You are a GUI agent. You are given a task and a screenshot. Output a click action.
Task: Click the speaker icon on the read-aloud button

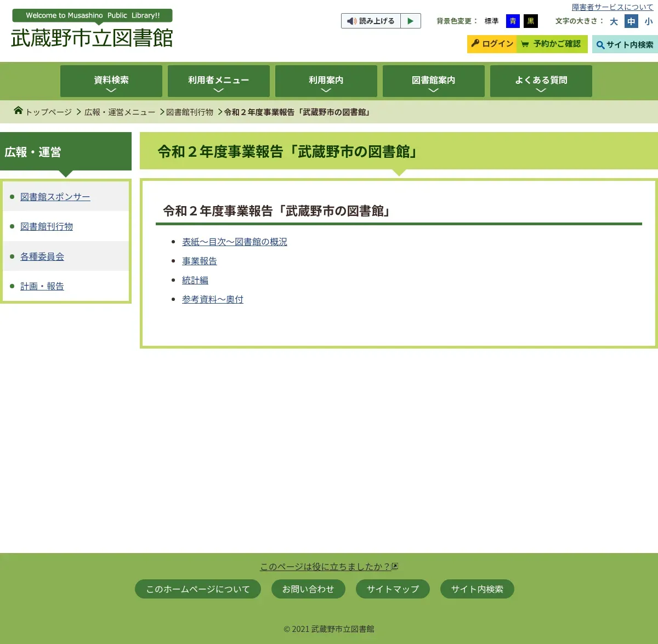[351, 21]
